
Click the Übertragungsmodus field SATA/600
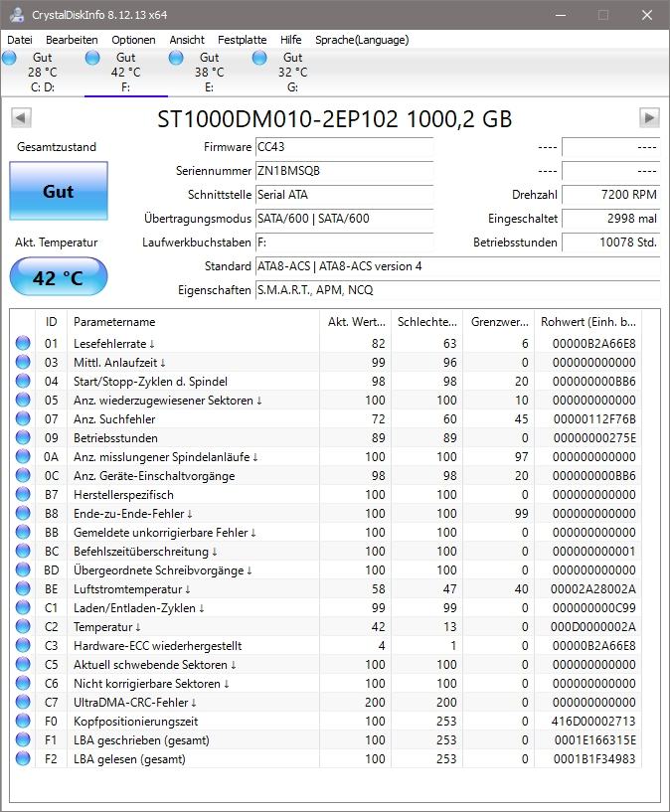344,219
